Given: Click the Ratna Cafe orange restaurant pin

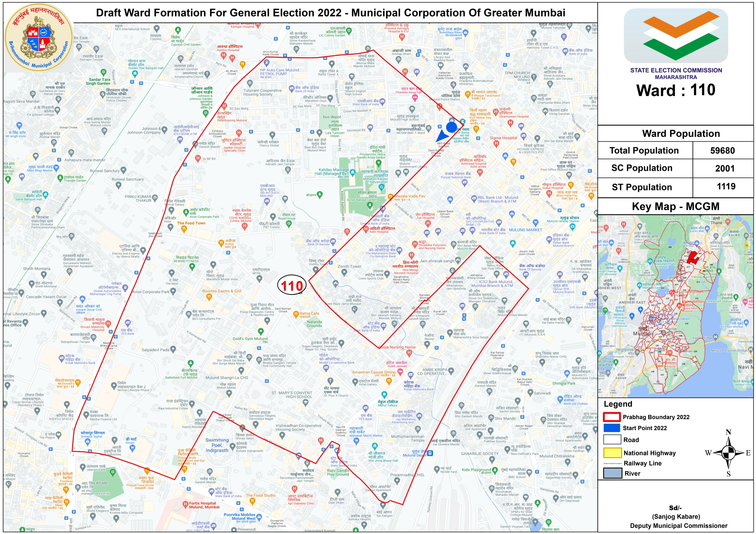Looking at the screenshot, I should (x=295, y=314).
